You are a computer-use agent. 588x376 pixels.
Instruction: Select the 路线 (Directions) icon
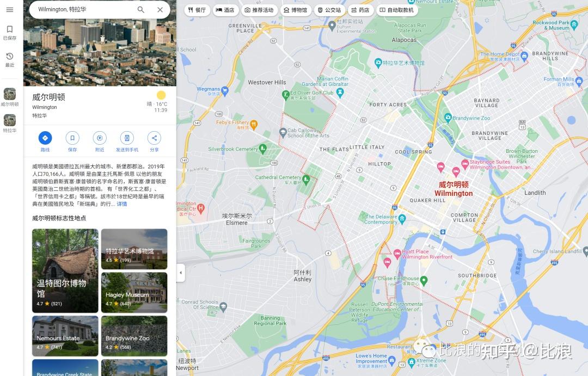pos(45,138)
